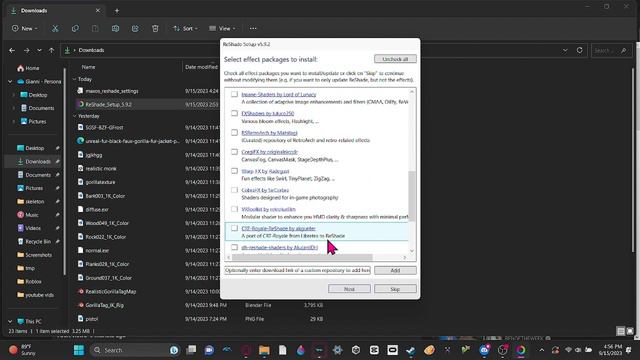The image size is (640, 360).
Task: Check the VRToolkit checkbox
Action: click(234, 209)
